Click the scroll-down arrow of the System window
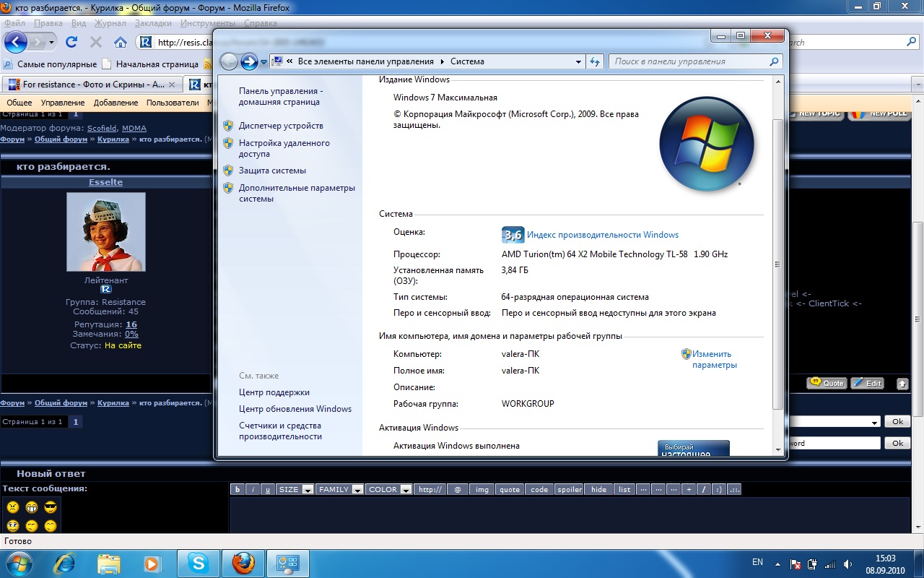 click(778, 449)
